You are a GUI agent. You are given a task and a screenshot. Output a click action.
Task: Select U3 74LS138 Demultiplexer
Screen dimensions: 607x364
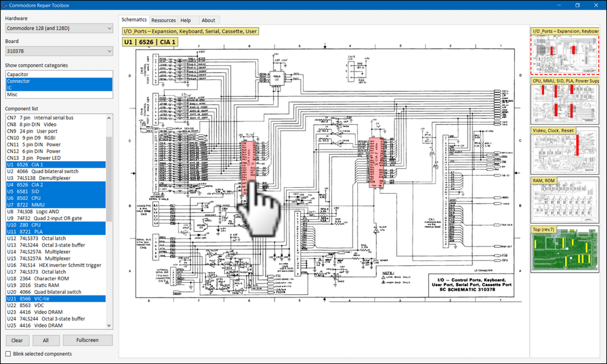pyautogui.click(x=56, y=178)
